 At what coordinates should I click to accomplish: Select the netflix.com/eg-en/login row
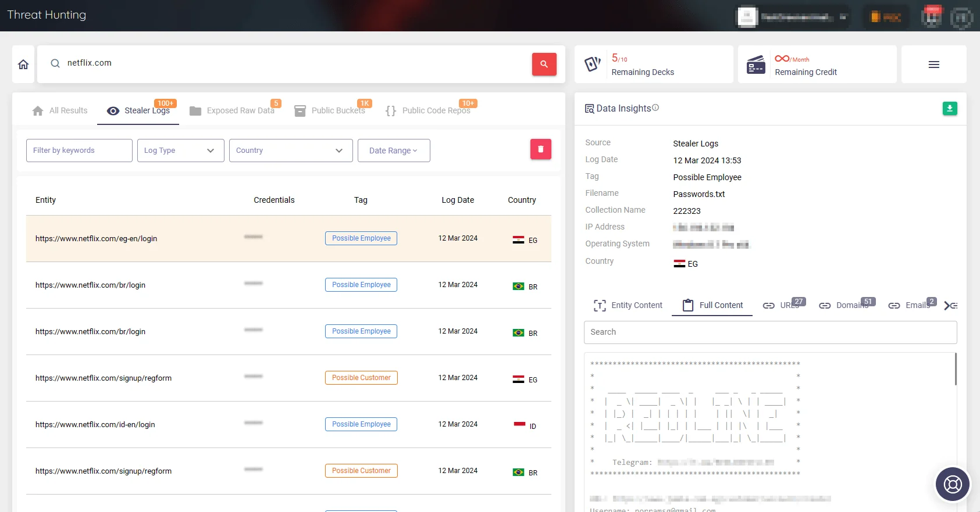(x=288, y=239)
